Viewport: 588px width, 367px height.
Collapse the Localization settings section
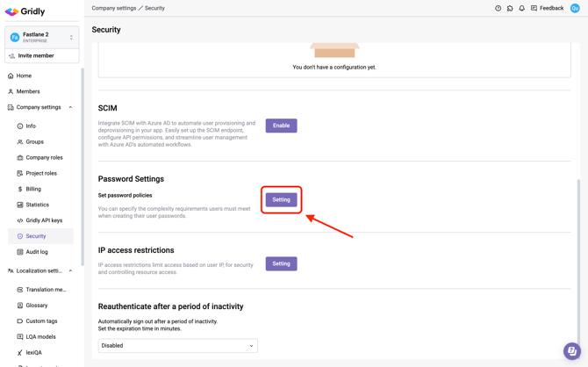pos(71,271)
